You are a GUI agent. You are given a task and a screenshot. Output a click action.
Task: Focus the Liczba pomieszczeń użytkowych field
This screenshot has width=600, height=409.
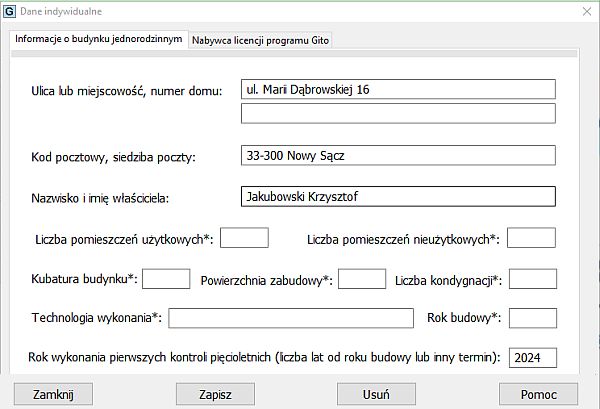[x=244, y=238]
